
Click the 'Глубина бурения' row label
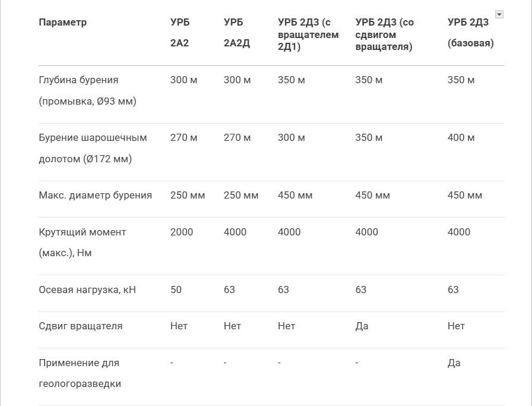tap(87, 90)
